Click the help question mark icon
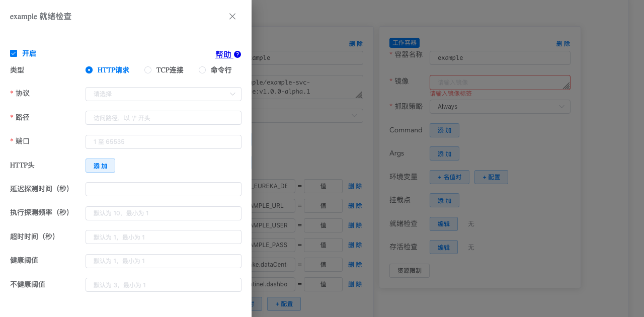The height and width of the screenshot is (317, 644). (237, 54)
